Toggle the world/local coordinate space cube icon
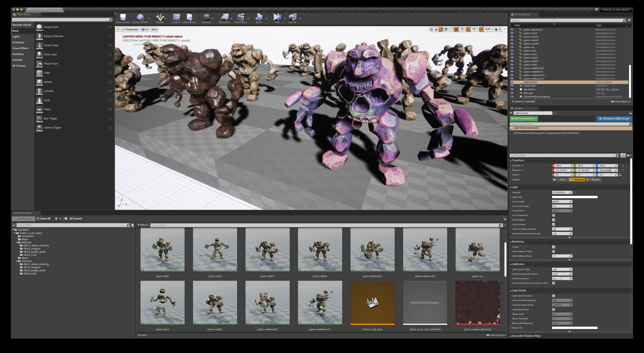The image size is (644, 353). [446, 29]
